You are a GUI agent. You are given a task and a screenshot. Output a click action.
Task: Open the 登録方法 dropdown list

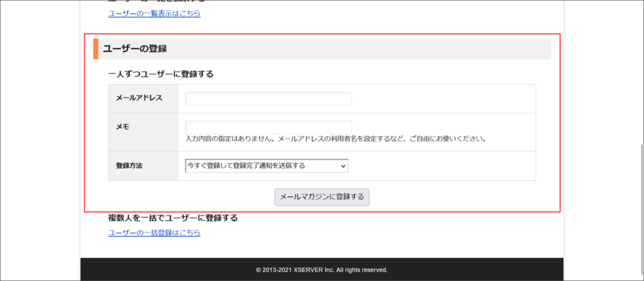[267, 166]
